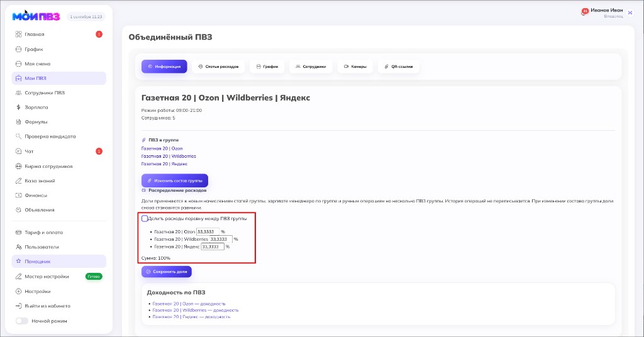Click the 'Доходность по ПВЗ' heading
This screenshot has height=337, width=644.
coord(176,292)
